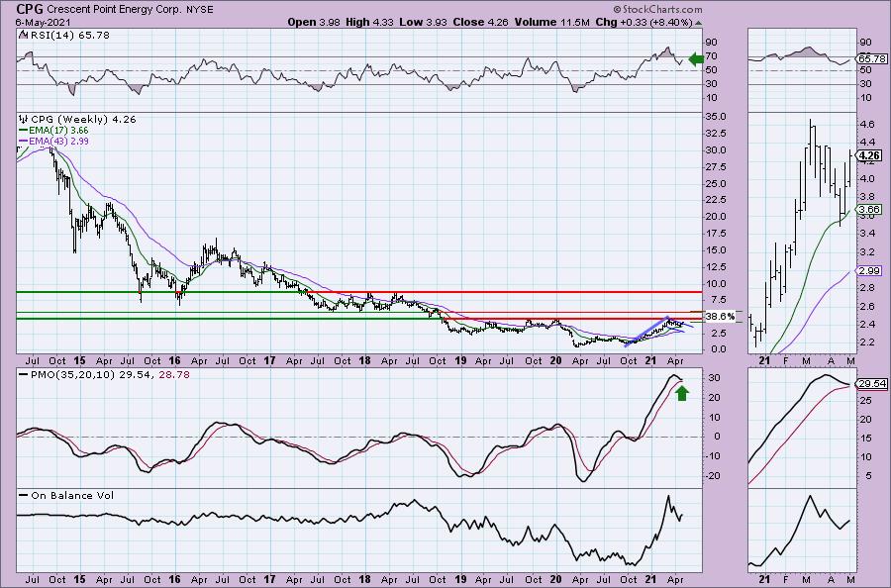Click the Crescent Point Energy Corp. company name

[x=115, y=10]
